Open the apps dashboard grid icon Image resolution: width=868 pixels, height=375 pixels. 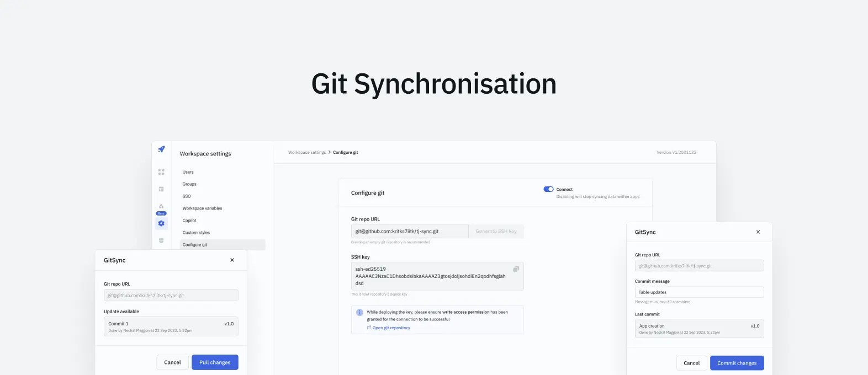coord(161,172)
